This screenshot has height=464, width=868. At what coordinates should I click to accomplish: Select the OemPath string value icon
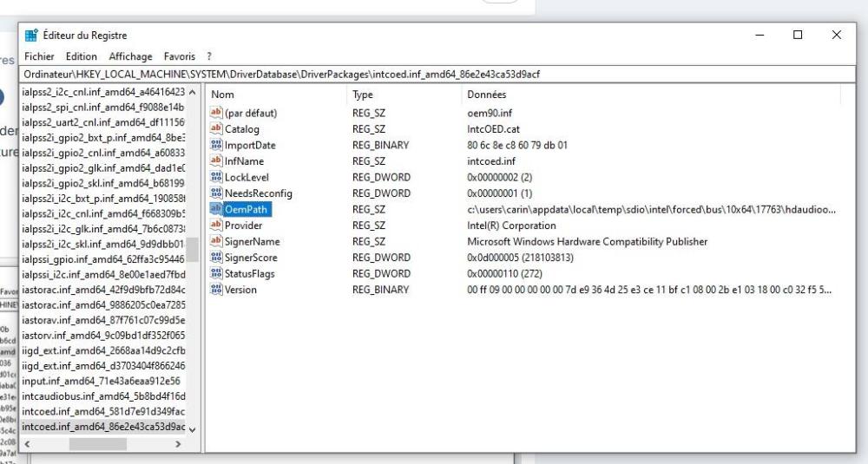tap(216, 209)
